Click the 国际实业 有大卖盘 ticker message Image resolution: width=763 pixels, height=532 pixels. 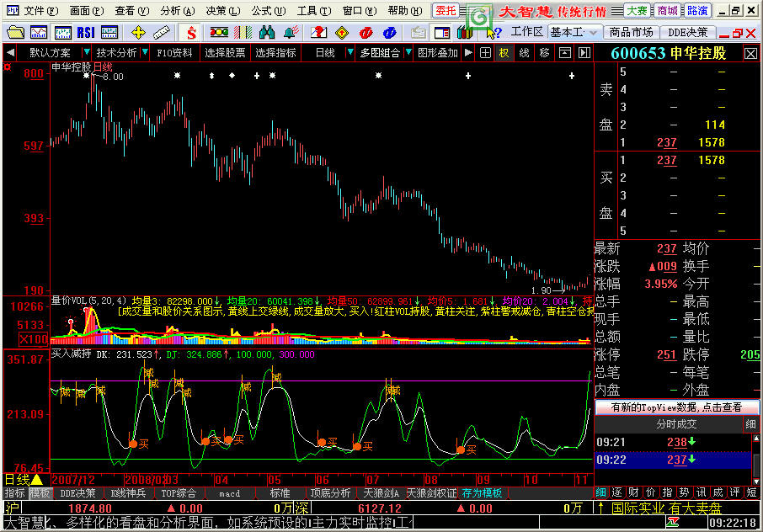pos(666,508)
